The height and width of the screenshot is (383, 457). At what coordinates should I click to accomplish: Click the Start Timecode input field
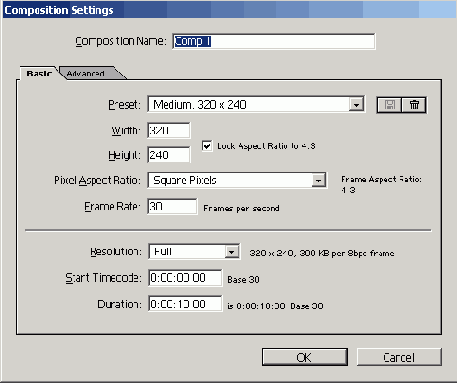click(185, 278)
